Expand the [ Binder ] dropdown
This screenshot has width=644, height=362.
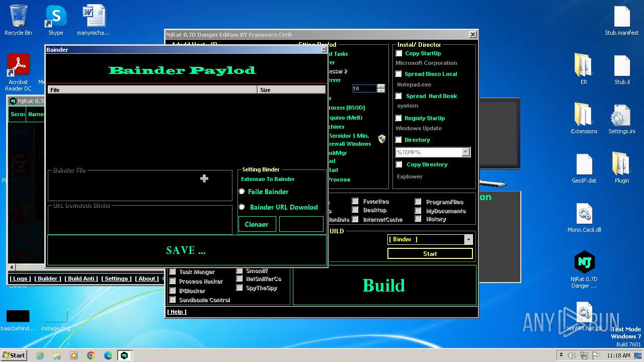[468, 239]
